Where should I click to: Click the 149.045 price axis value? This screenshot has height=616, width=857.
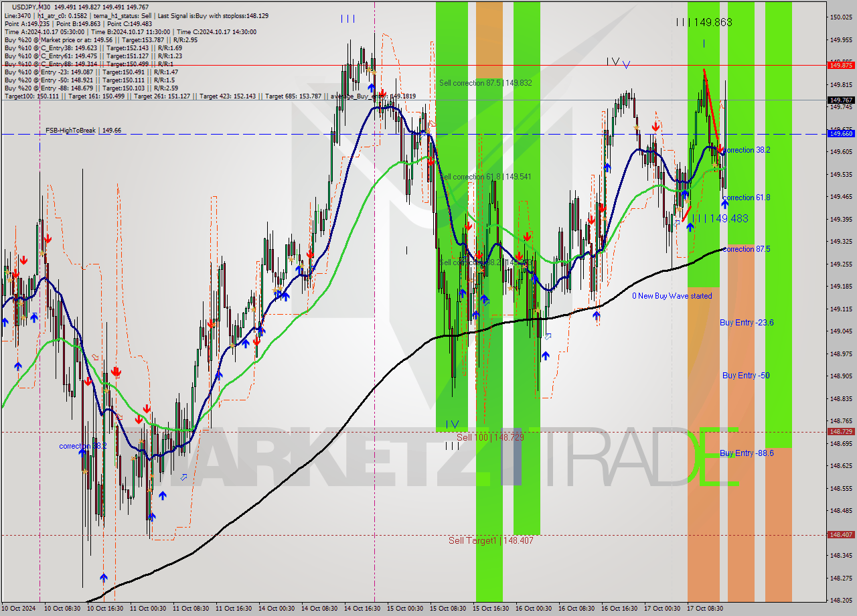[x=841, y=331]
